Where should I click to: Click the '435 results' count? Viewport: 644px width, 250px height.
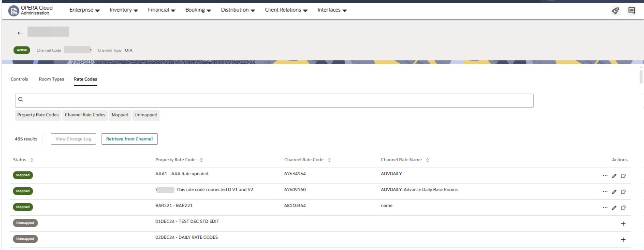(26, 139)
